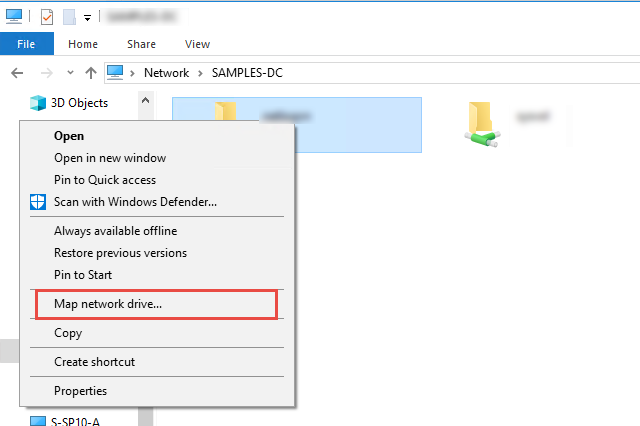Open the Customize Quick Access Toolbar dropdown
This screenshot has height=426, width=640.
pyautogui.click(x=87, y=18)
